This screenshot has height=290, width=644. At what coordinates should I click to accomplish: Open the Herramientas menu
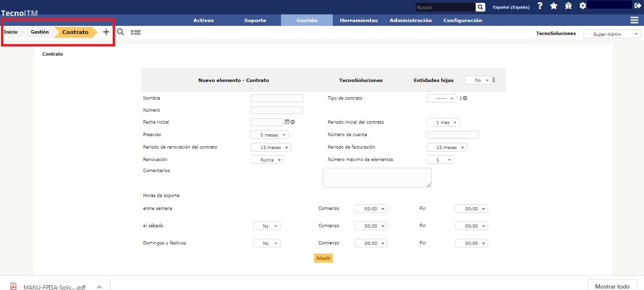pyautogui.click(x=359, y=21)
